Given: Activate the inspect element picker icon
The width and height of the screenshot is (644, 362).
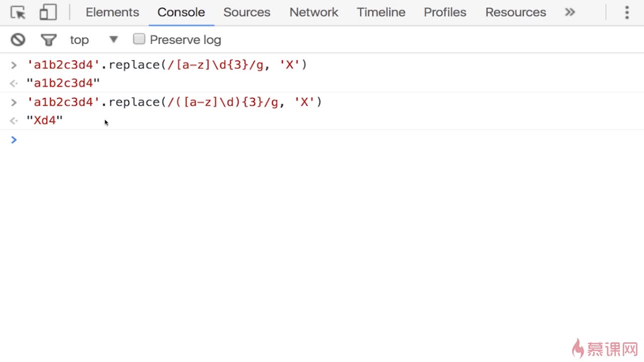Looking at the screenshot, I should (18, 13).
